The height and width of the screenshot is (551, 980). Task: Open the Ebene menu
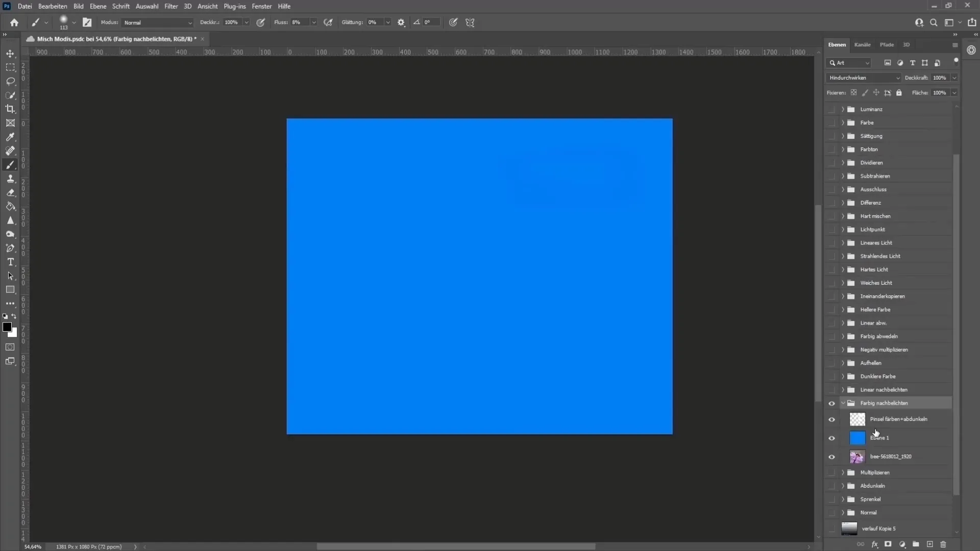click(97, 6)
